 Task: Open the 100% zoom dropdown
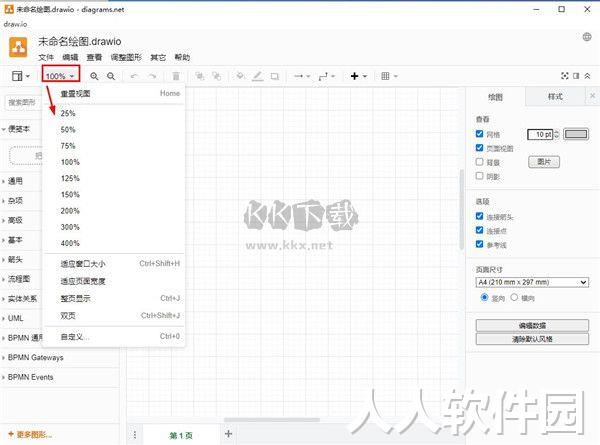coord(60,76)
